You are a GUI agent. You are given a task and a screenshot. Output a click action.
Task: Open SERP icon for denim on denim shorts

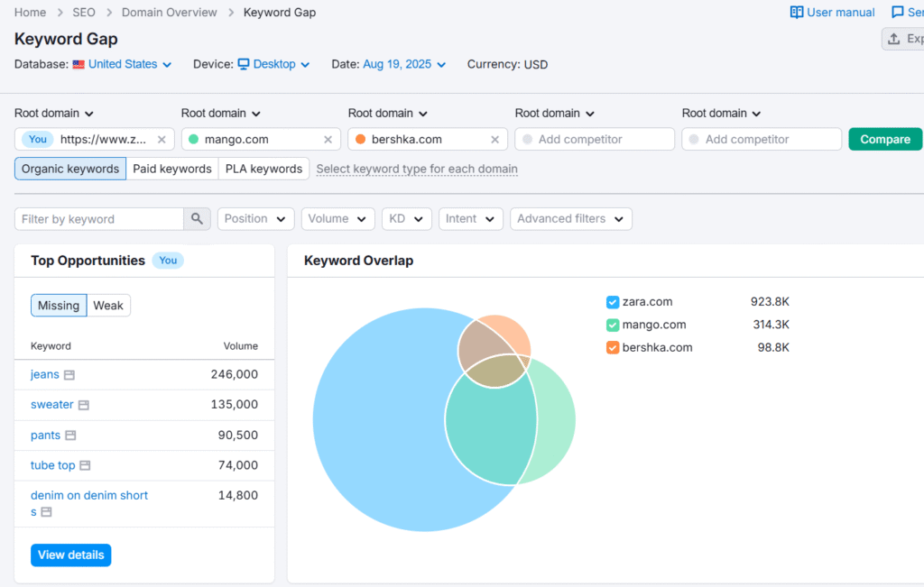[47, 512]
